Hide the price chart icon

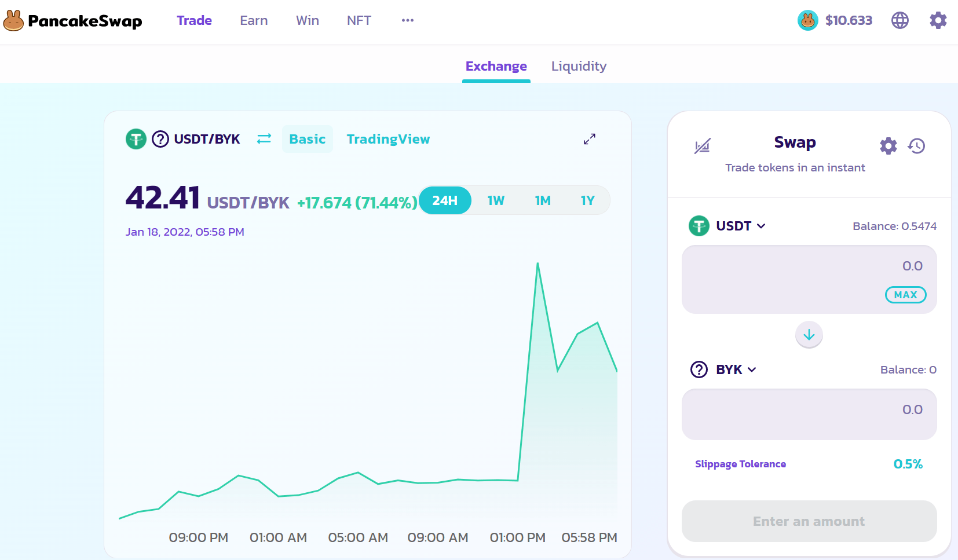click(702, 146)
